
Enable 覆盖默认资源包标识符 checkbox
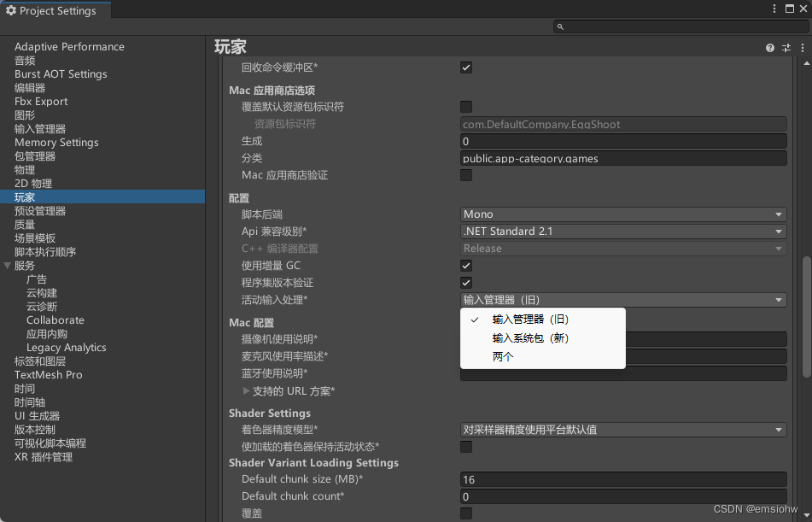[466, 107]
